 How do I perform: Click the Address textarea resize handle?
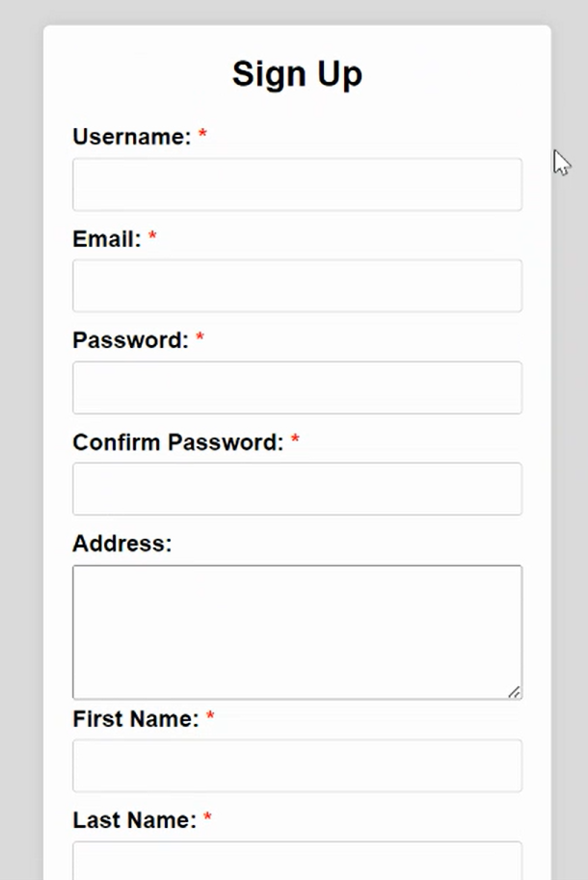tap(515, 691)
